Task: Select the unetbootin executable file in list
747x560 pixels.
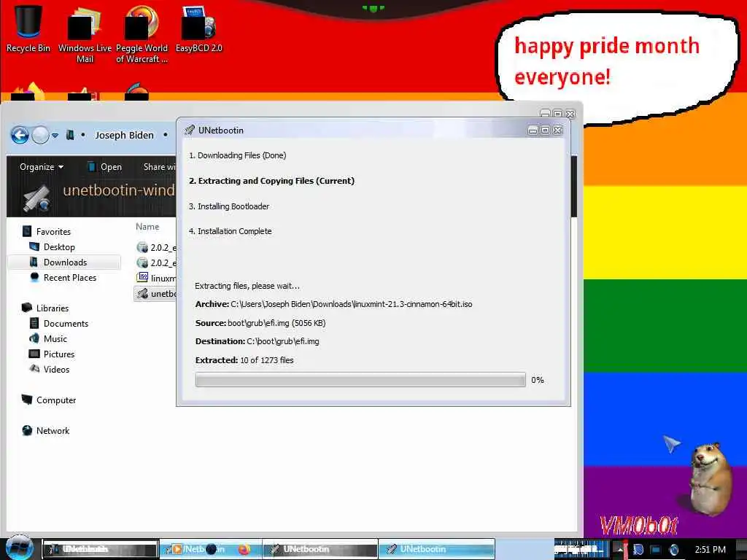Action: click(156, 294)
